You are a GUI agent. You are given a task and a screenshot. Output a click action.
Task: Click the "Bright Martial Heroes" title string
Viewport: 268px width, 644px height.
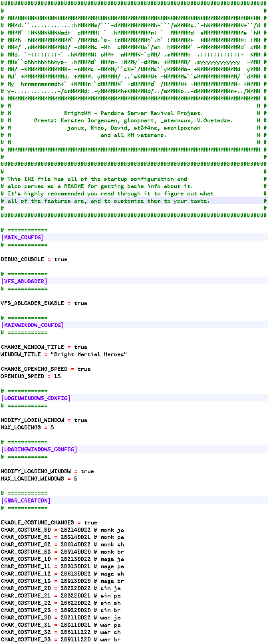(88, 354)
